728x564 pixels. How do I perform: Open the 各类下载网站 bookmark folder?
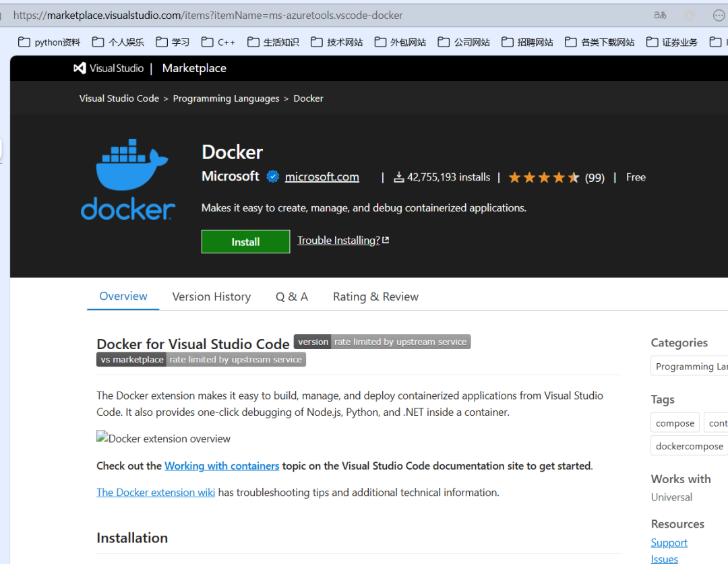(x=599, y=42)
